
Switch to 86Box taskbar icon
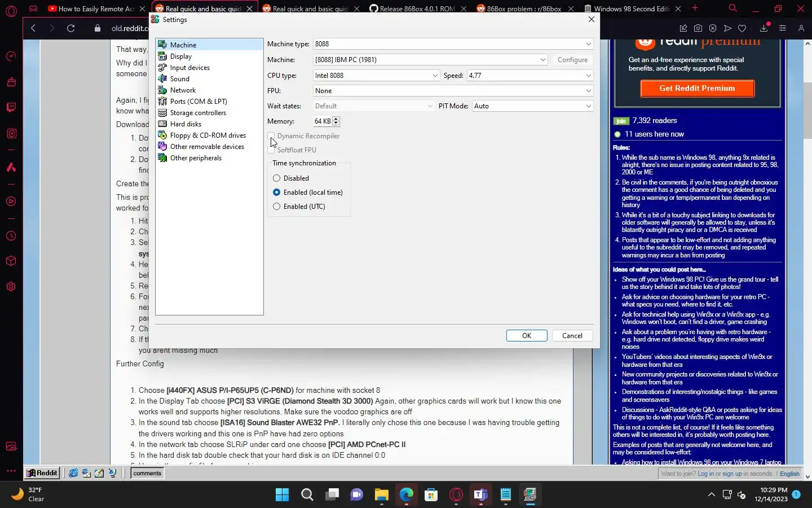pos(530,495)
